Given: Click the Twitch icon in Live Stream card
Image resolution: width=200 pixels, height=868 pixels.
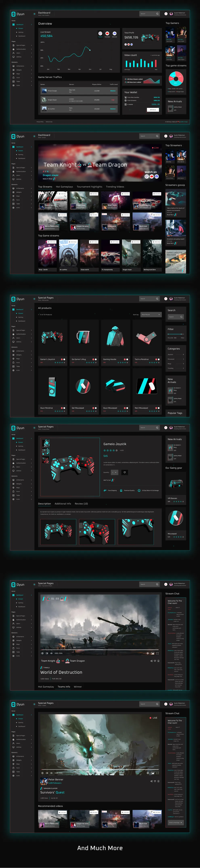Looking at the screenshot, I should (x=100, y=33).
